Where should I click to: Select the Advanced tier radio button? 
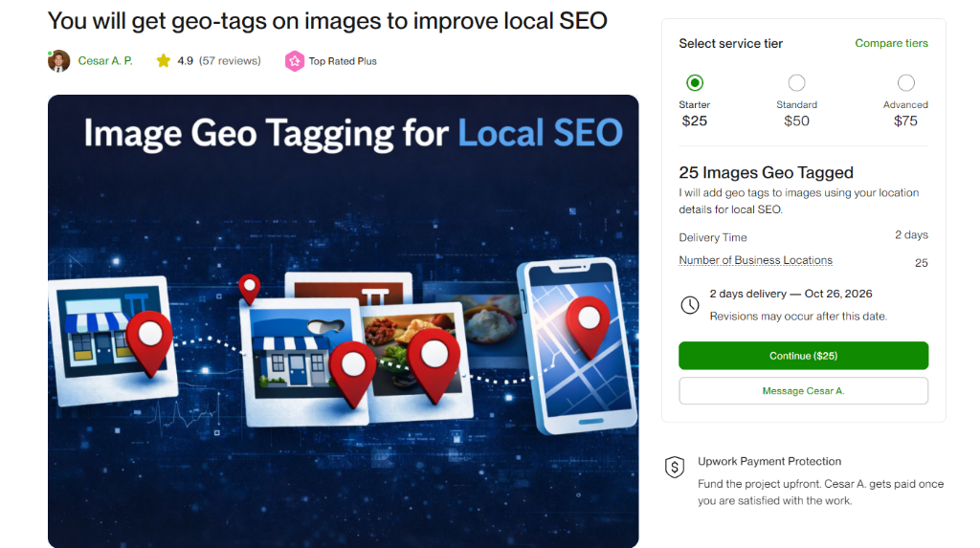coord(906,82)
